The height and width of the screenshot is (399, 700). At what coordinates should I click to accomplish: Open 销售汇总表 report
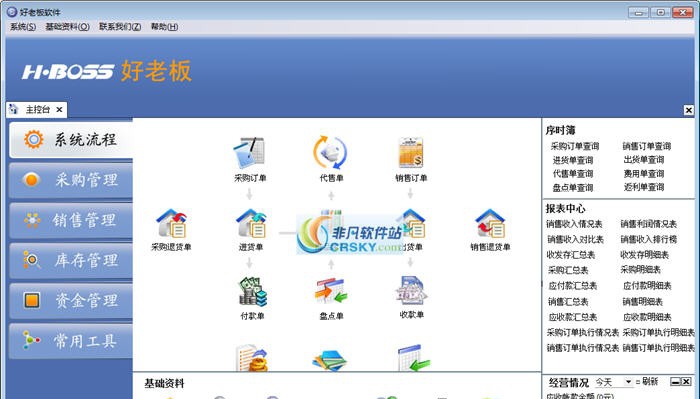568,302
